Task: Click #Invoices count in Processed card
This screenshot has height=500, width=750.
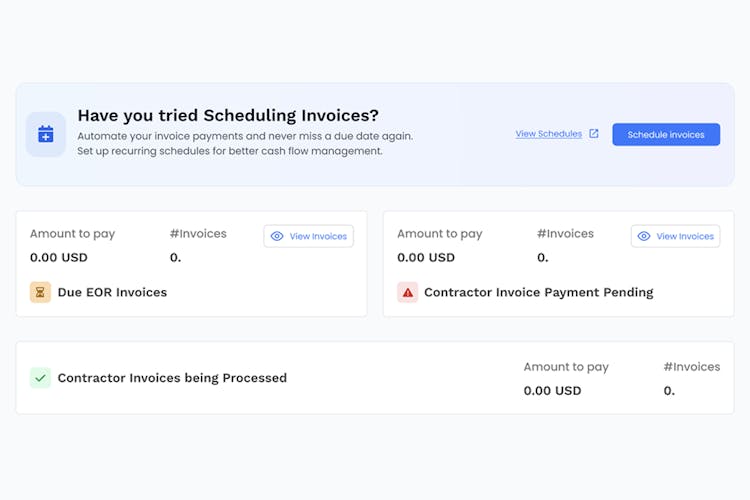Action: [x=669, y=390]
